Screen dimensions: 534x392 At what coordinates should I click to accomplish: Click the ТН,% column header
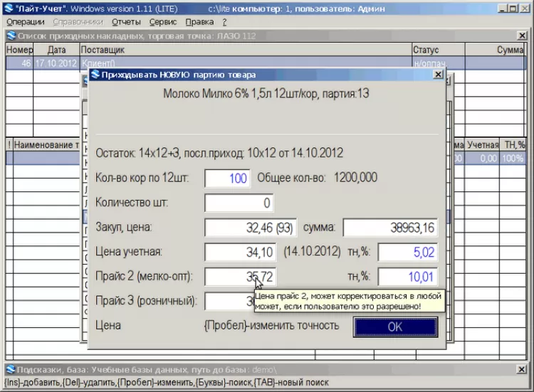click(x=514, y=145)
